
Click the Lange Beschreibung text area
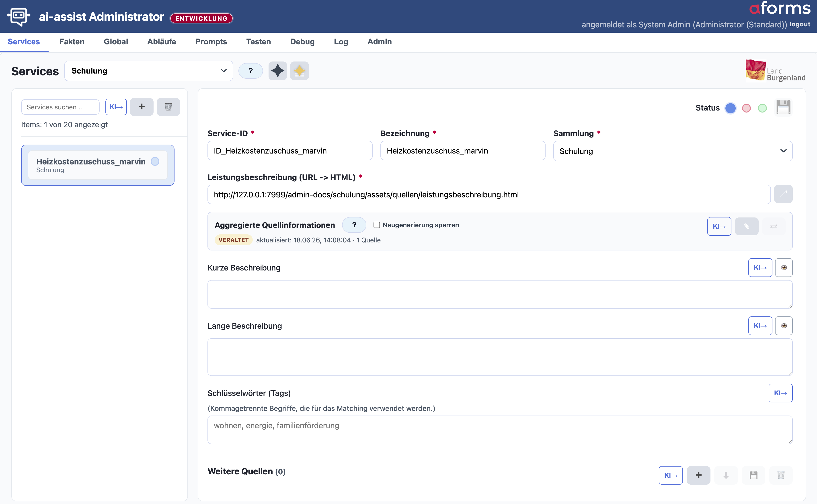click(x=500, y=357)
